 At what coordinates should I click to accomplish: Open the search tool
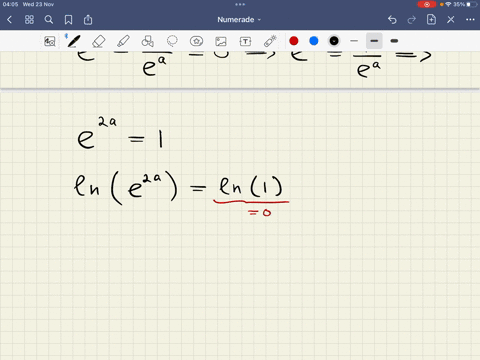[49, 20]
